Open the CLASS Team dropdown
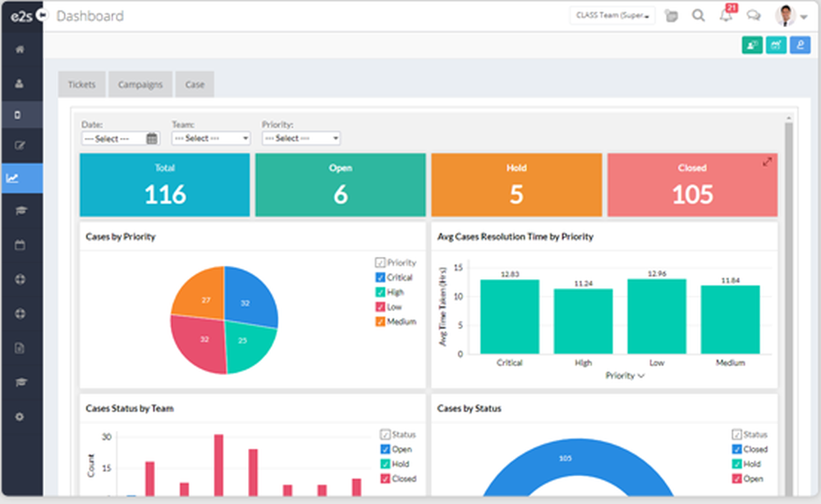The image size is (821, 504). [612, 16]
